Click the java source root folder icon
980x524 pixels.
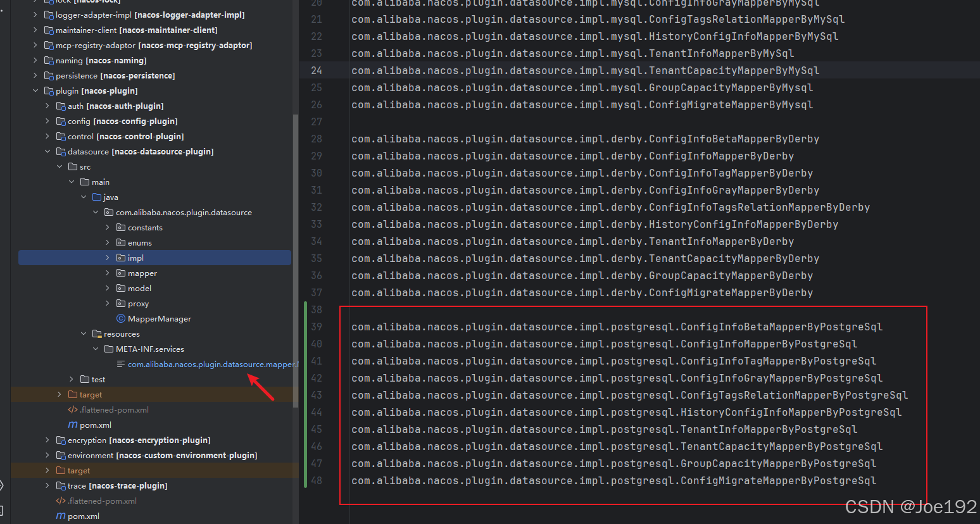(x=97, y=197)
